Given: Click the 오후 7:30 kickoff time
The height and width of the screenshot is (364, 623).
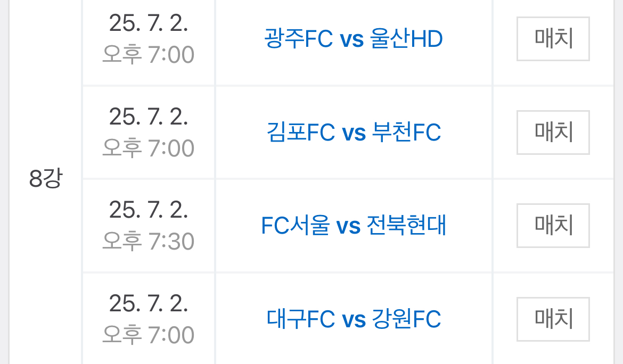Looking at the screenshot, I should [149, 242].
